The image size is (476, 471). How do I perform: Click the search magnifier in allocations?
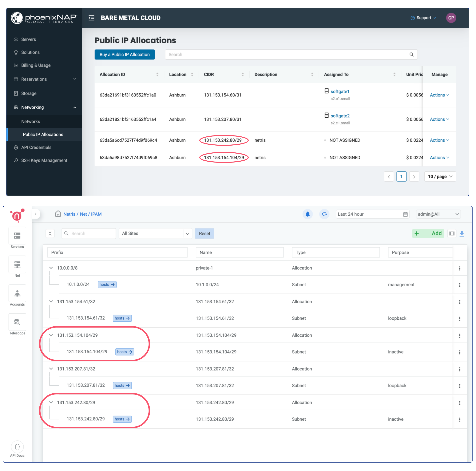411,54
